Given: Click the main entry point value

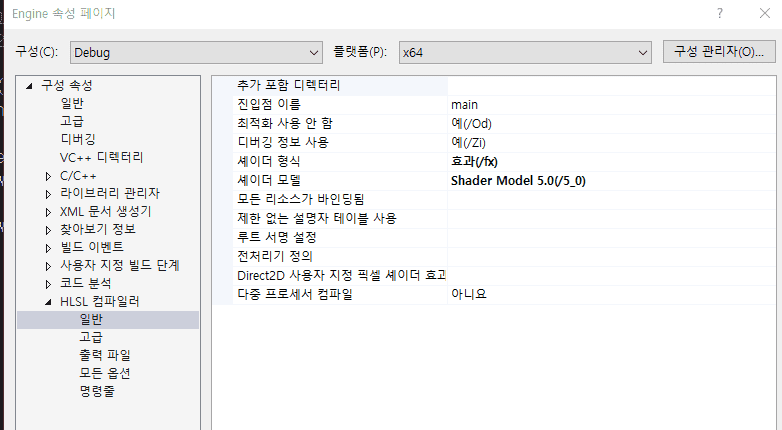Looking at the screenshot, I should [x=464, y=105].
